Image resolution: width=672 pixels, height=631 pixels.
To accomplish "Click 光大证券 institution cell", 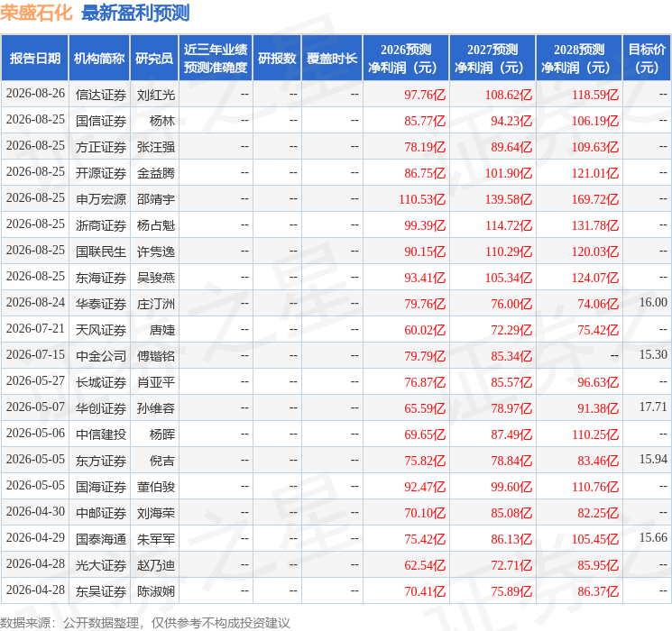I will click(x=101, y=565).
